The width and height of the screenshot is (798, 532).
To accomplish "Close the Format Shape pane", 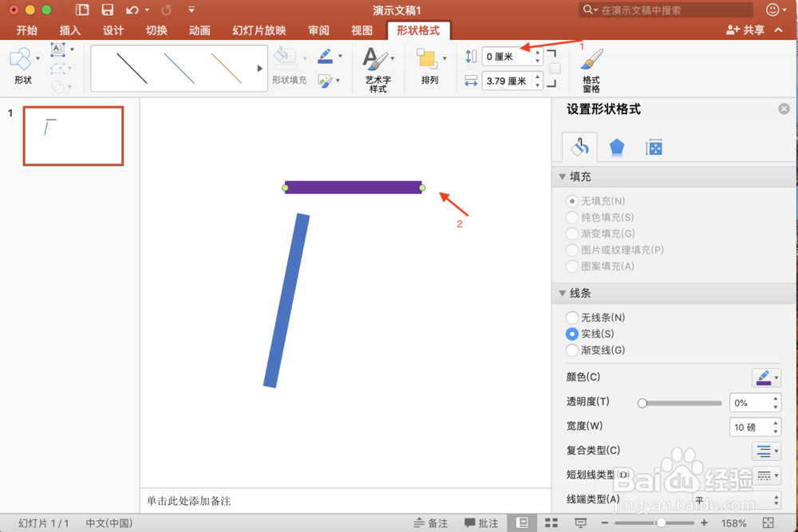I will pos(784,108).
